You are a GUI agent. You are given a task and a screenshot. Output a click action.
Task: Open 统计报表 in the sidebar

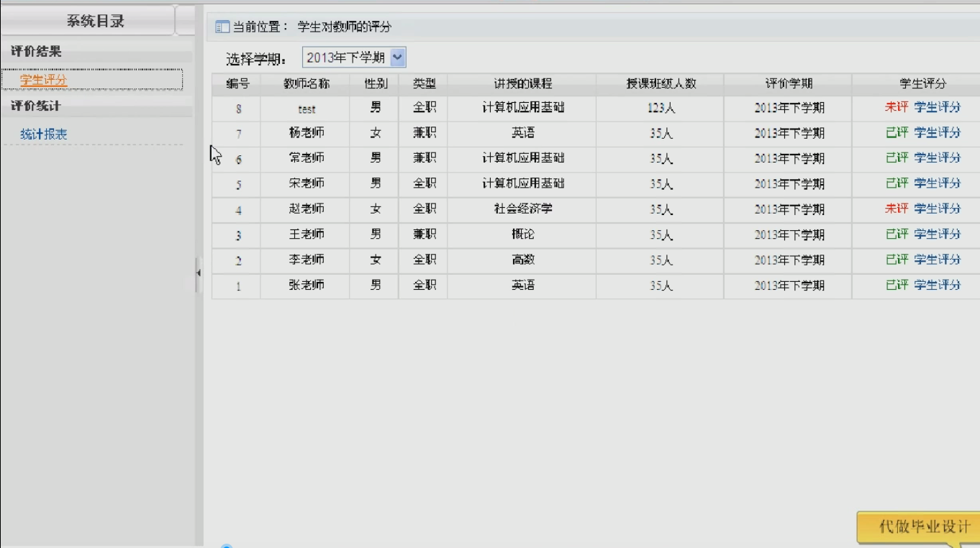pos(44,134)
